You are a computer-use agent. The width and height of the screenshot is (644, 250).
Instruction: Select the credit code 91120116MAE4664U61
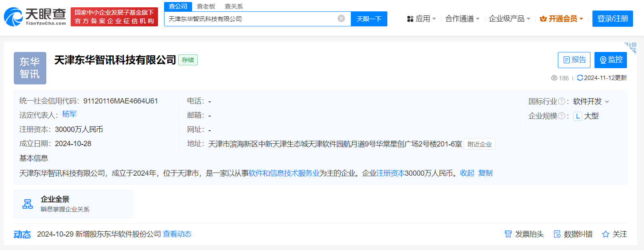pos(121,101)
